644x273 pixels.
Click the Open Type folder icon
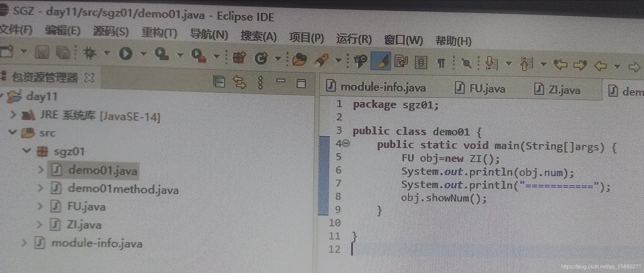299,60
